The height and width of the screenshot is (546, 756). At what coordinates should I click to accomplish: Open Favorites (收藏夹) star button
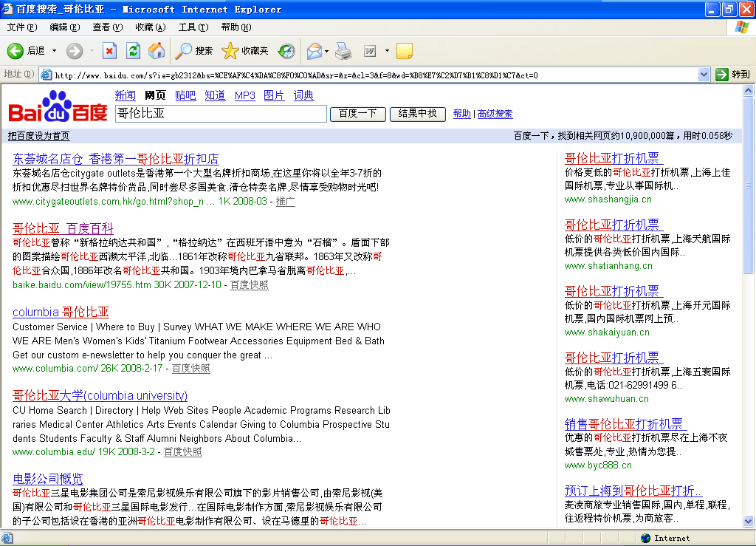click(x=244, y=51)
